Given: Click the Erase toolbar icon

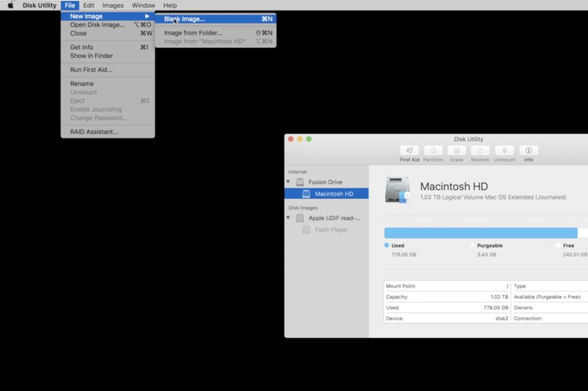Looking at the screenshot, I should pyautogui.click(x=457, y=150).
